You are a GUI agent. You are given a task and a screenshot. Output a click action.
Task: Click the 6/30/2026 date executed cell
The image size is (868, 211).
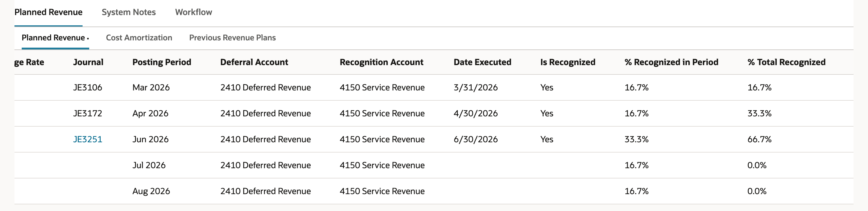tap(476, 139)
